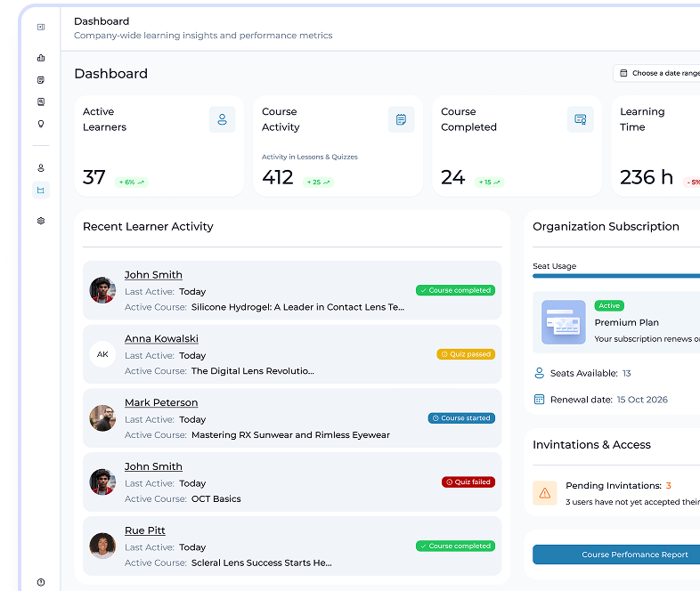
Task: Select the highlighted organization sidebar icon
Action: point(41,190)
